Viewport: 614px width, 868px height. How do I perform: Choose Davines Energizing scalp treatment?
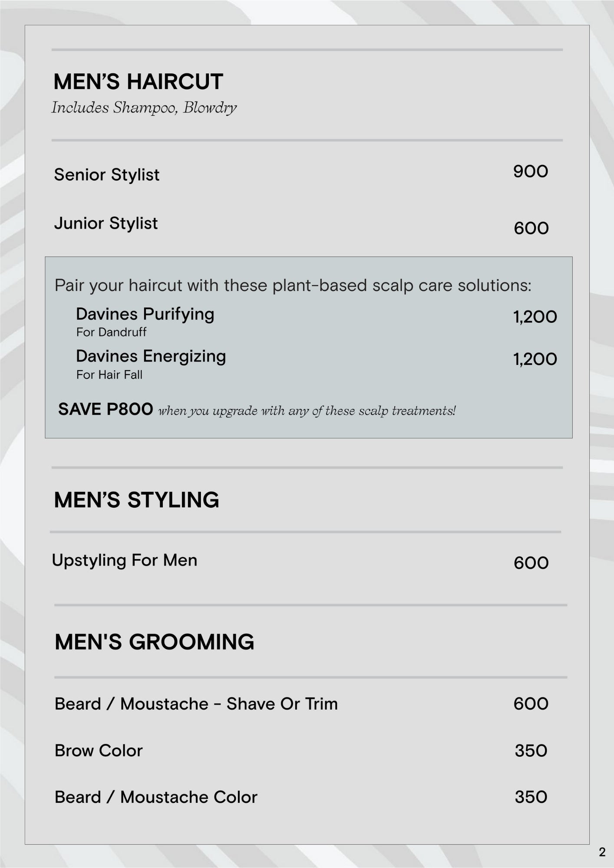tap(151, 356)
